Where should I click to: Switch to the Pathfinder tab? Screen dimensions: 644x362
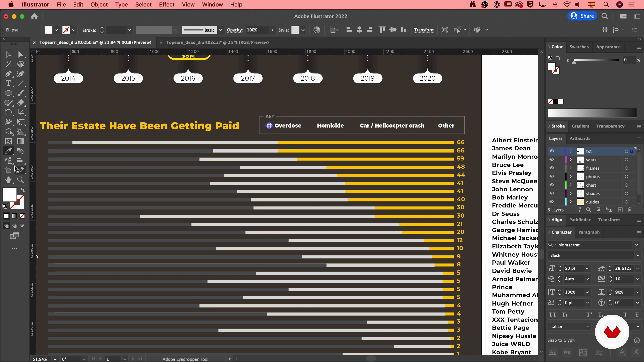[580, 220]
